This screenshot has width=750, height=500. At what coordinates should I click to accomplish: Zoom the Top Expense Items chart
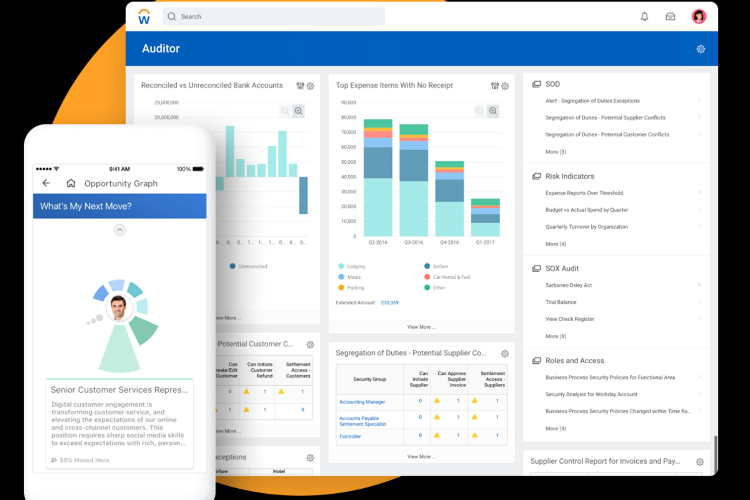click(493, 111)
